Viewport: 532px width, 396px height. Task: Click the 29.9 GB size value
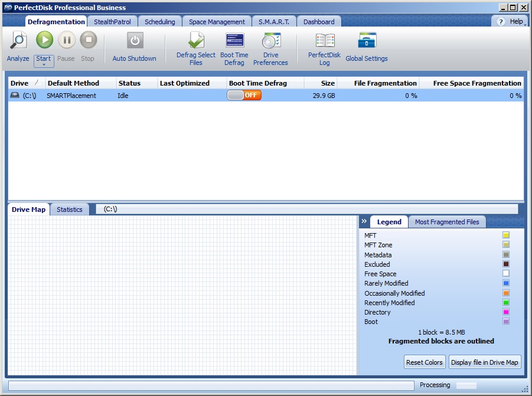pyautogui.click(x=324, y=96)
